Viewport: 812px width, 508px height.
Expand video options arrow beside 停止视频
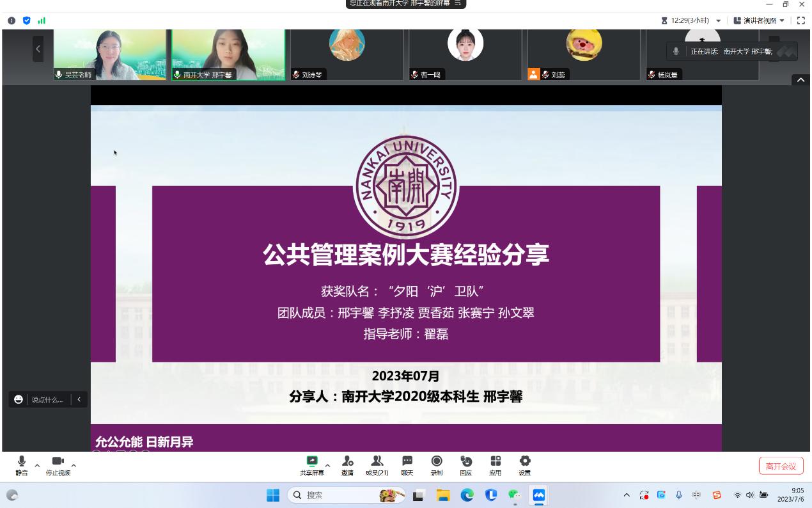tap(74, 465)
